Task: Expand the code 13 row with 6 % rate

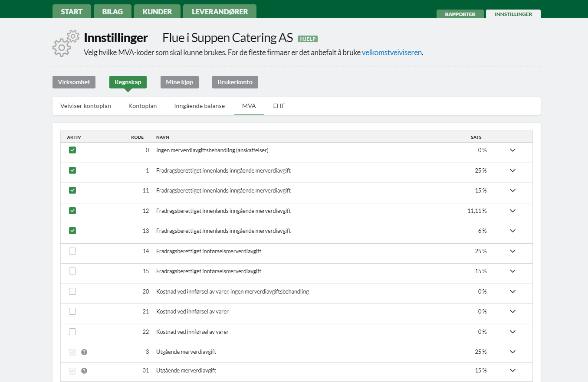Action: coord(512,231)
